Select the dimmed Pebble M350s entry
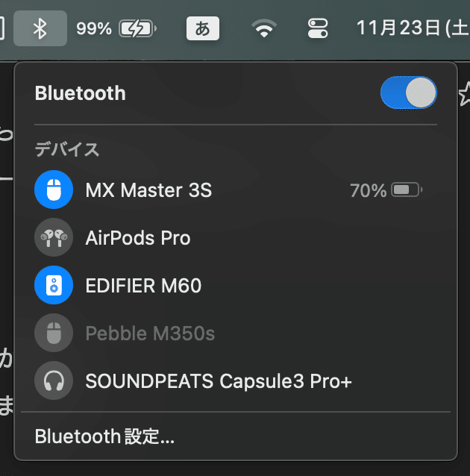470x476 pixels. point(236,333)
